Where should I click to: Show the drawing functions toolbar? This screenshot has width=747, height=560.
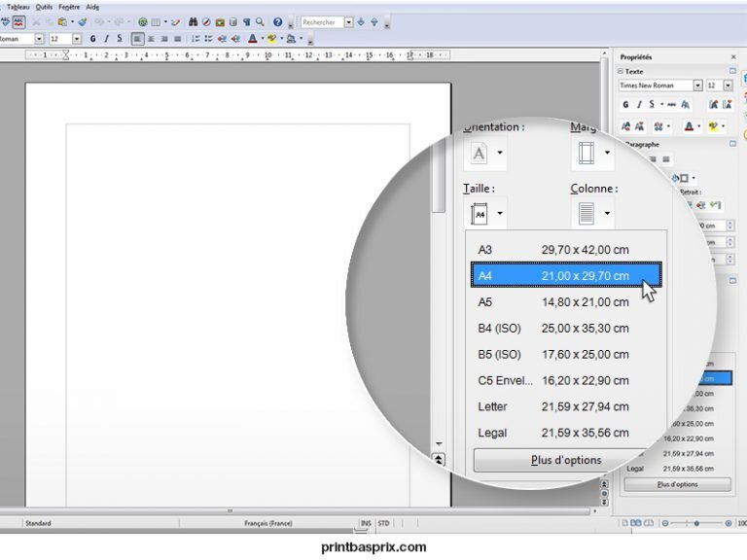click(176, 22)
